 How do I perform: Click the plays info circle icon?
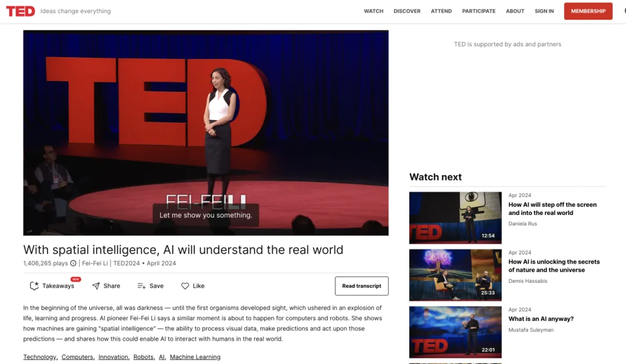tap(73, 263)
